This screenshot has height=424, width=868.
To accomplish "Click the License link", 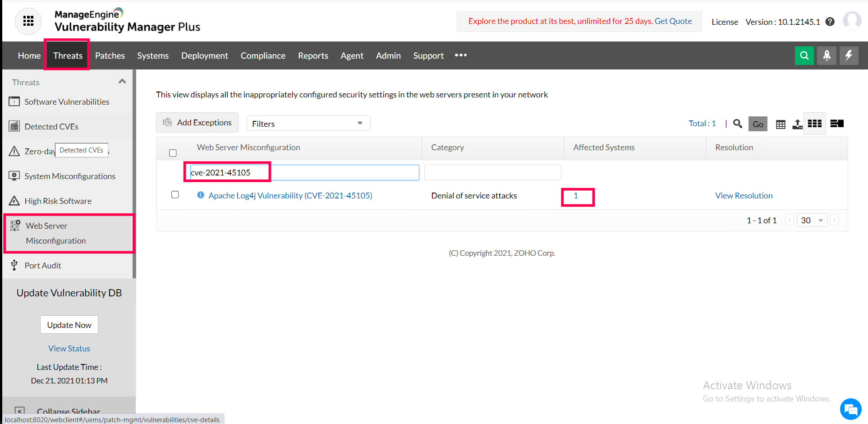I will coord(725,22).
